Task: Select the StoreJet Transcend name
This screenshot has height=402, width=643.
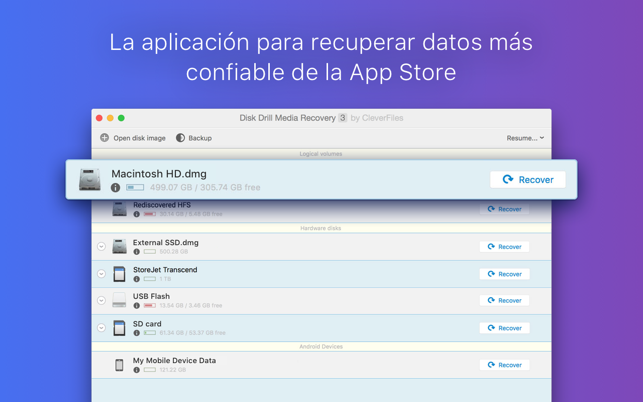Action: click(165, 270)
